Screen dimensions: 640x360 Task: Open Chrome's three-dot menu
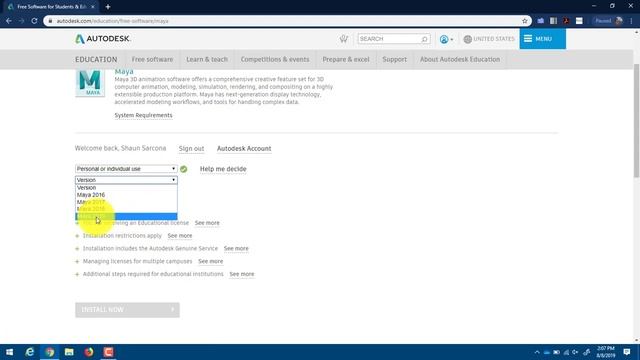click(x=631, y=21)
